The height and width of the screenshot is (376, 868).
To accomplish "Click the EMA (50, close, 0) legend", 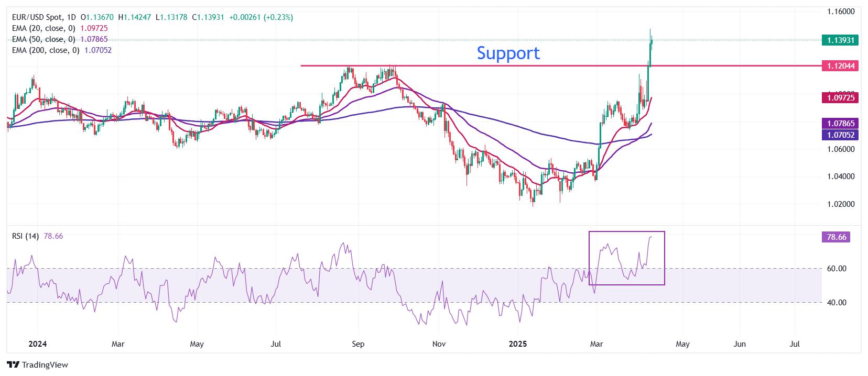I will tap(44, 39).
